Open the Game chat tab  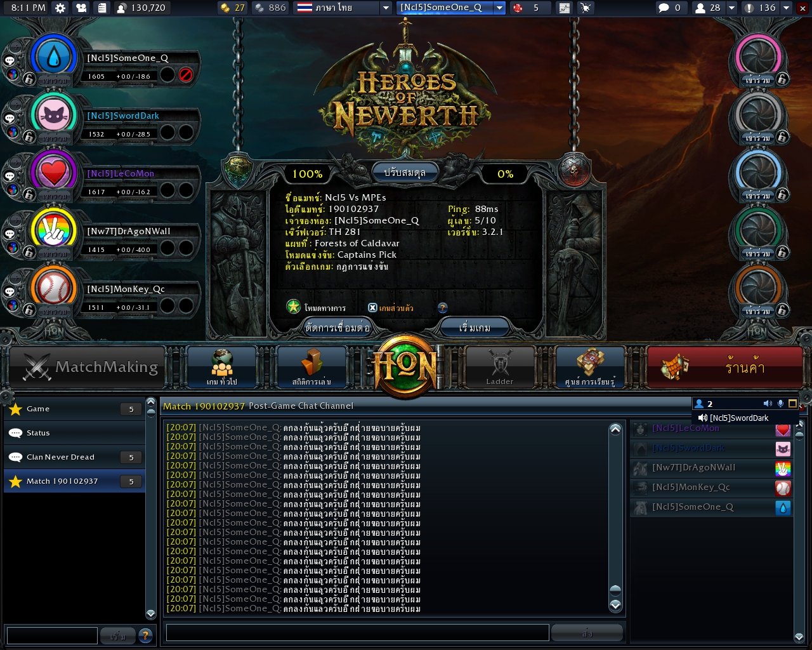click(x=75, y=409)
